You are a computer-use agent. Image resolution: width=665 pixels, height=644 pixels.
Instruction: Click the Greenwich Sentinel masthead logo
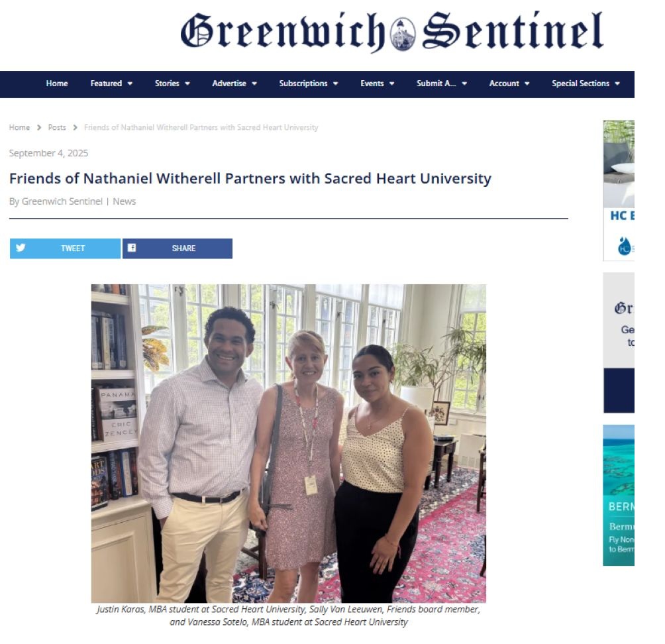click(392, 32)
